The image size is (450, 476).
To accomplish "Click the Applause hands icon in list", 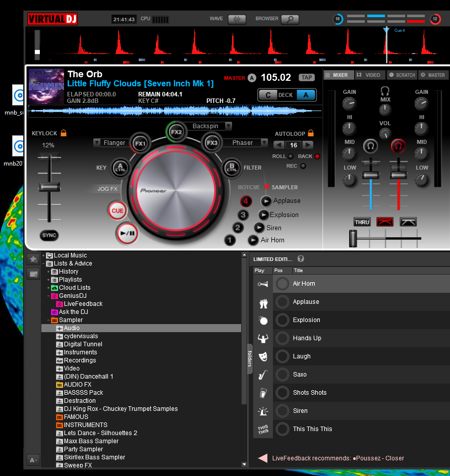I will 263,302.
